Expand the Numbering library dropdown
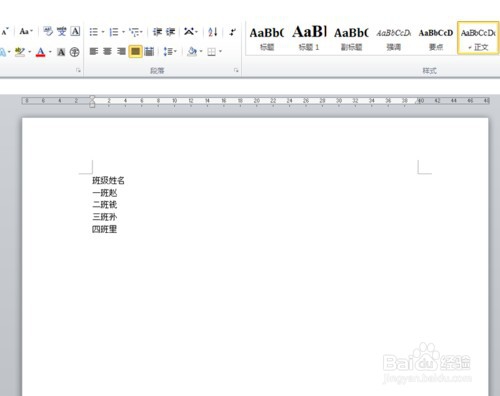 (123, 32)
